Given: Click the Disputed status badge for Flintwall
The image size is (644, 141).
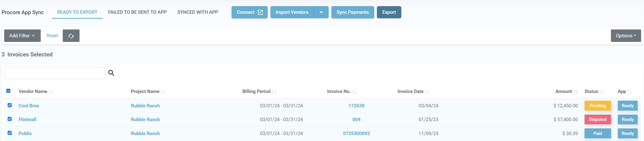Looking at the screenshot, I should coord(598,120).
